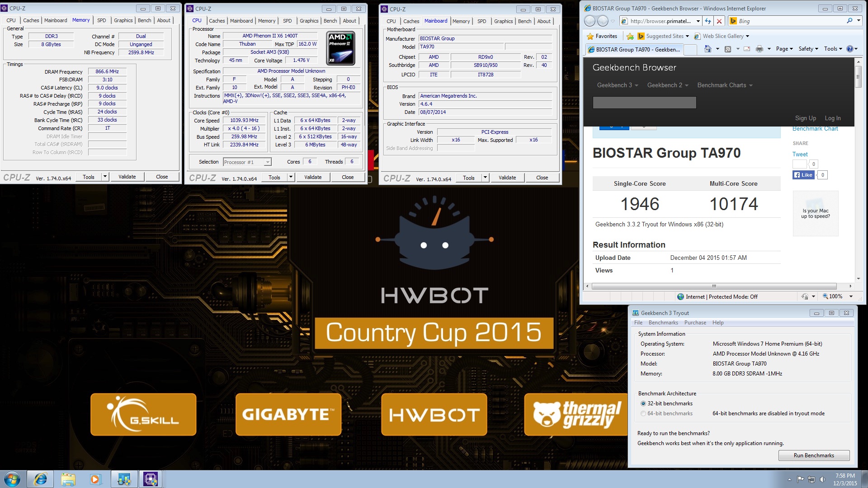The image size is (868, 488).
Task: Click the refresh page icon
Action: [x=708, y=21]
